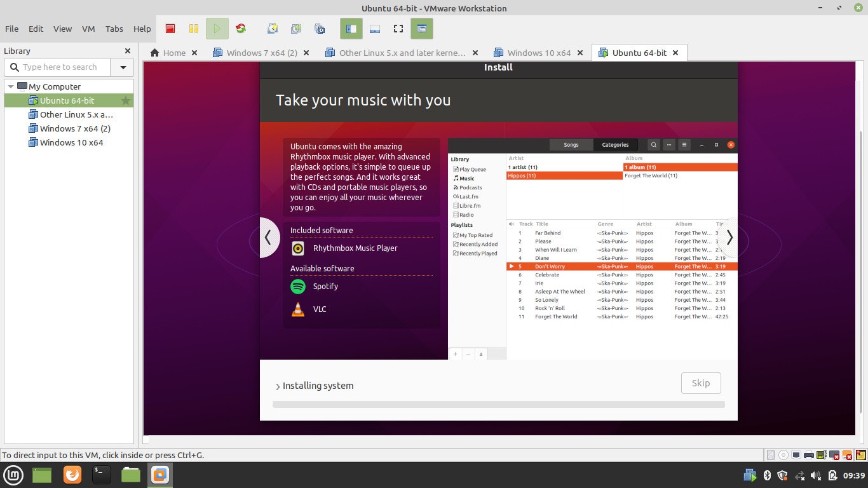Viewport: 868px width, 488px height.
Task: Click the Spotify available software entry
Action: pyautogui.click(x=314, y=286)
